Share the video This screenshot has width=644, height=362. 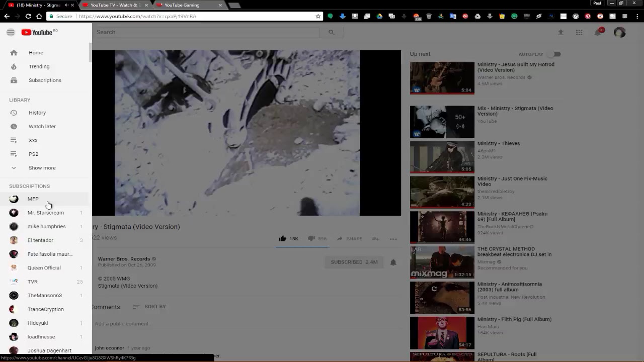[x=350, y=239]
